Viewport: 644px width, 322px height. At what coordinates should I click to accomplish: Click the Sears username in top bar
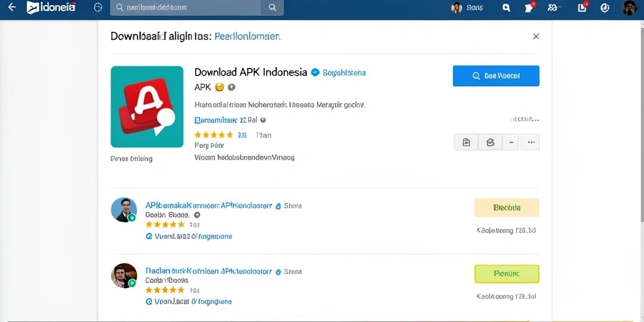(x=475, y=8)
